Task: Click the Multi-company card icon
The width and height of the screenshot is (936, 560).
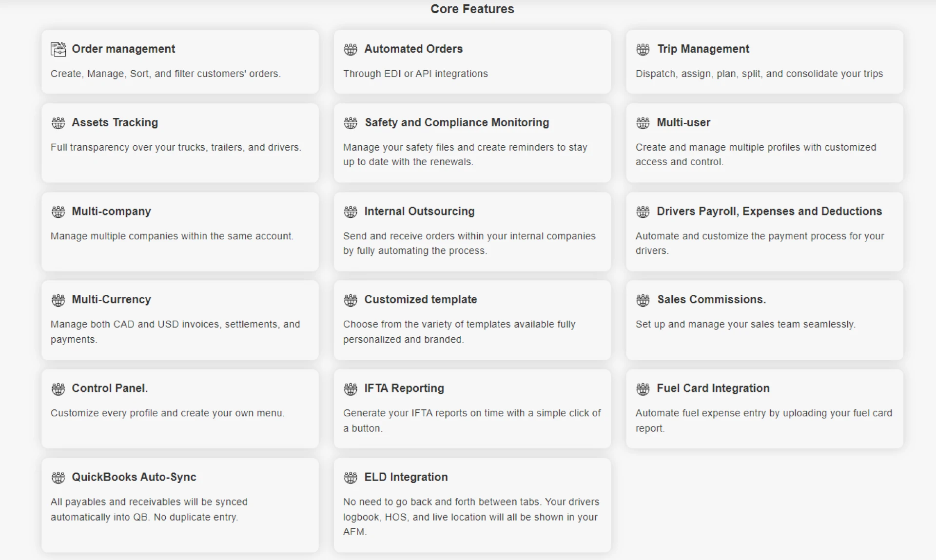Action: coord(58,212)
